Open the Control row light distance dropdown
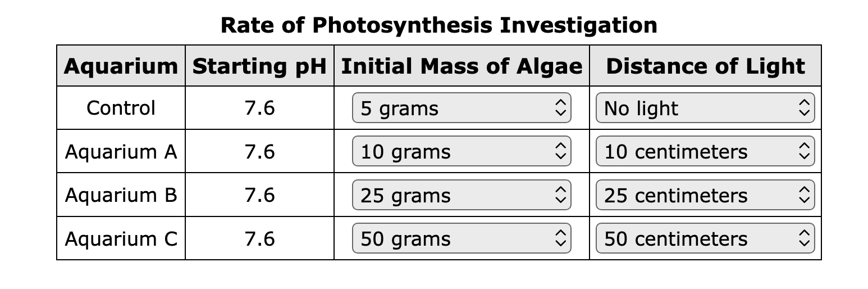868x289 pixels. pyautogui.click(x=705, y=108)
